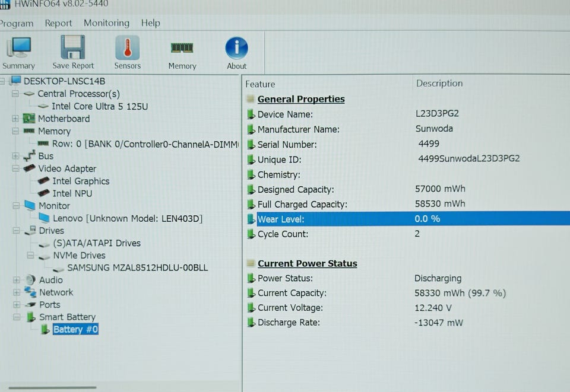Click the Lenovo monitor model icon
570x392 pixels.
pyautogui.click(x=45, y=218)
